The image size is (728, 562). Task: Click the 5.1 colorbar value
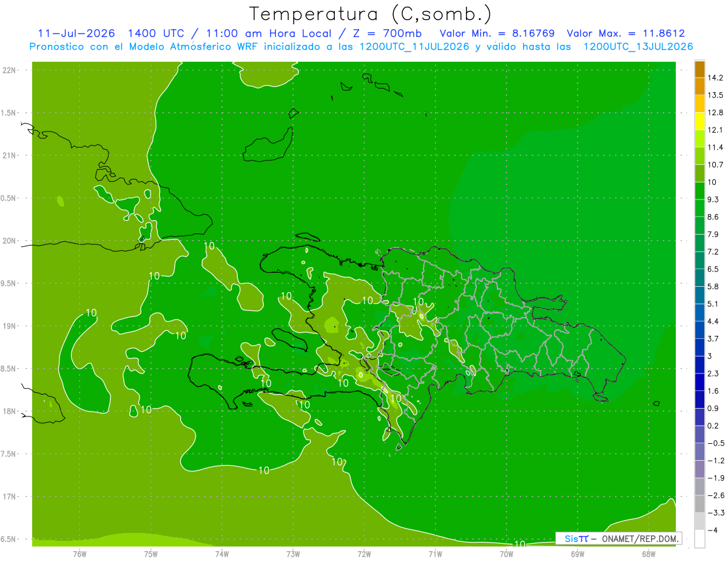[x=713, y=304]
